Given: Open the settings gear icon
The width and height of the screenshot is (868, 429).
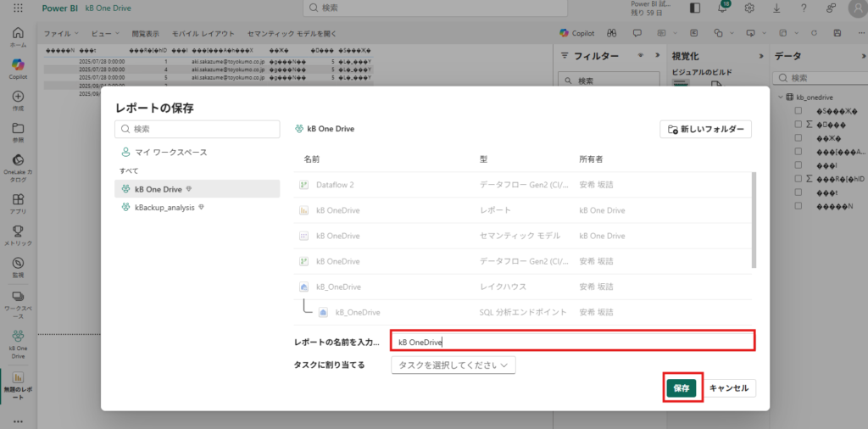Looking at the screenshot, I should point(749,8).
